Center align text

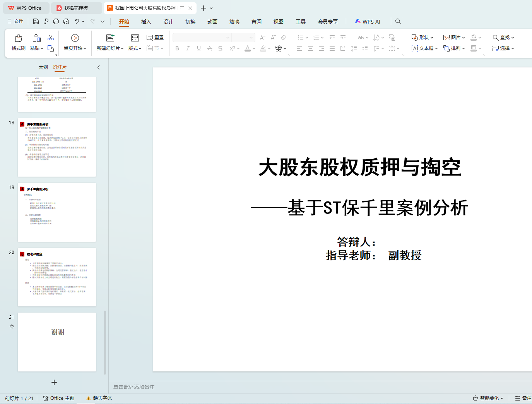pos(310,48)
